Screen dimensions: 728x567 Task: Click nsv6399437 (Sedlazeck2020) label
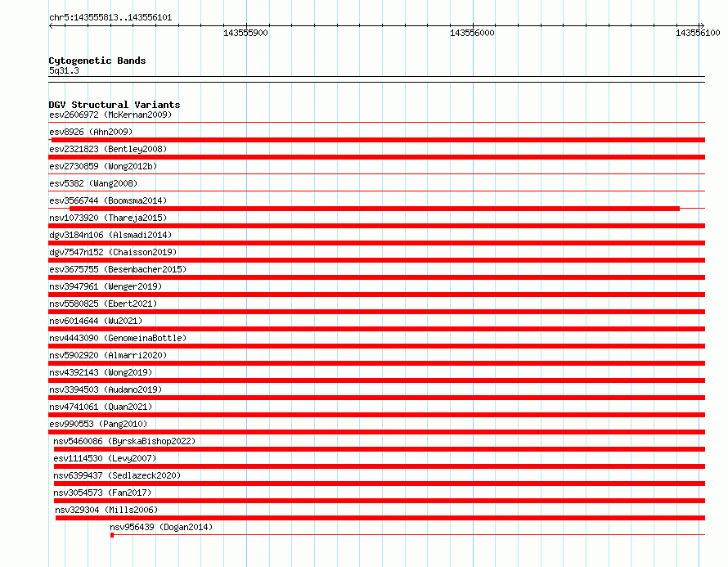[x=117, y=475]
